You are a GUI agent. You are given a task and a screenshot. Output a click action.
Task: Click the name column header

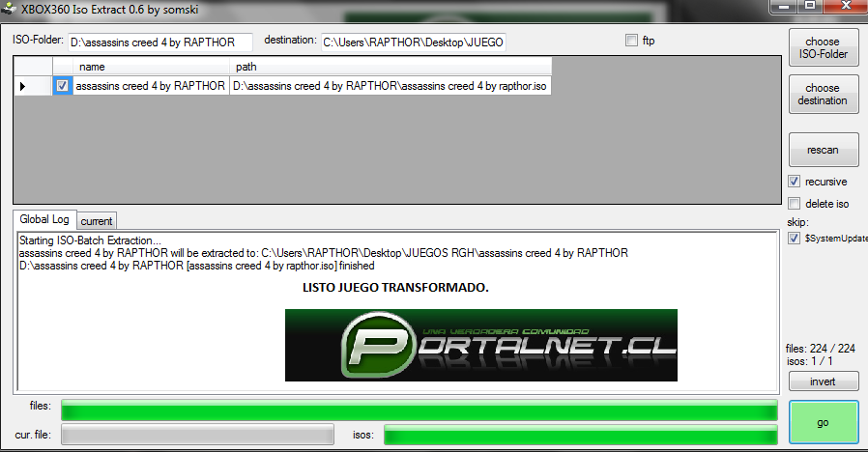[151, 67]
